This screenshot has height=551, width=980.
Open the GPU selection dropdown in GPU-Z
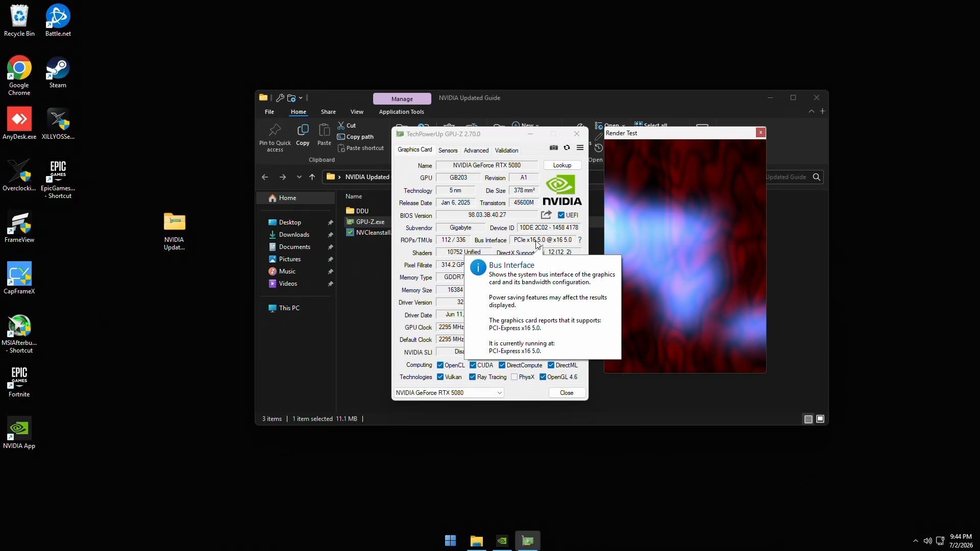(x=449, y=393)
